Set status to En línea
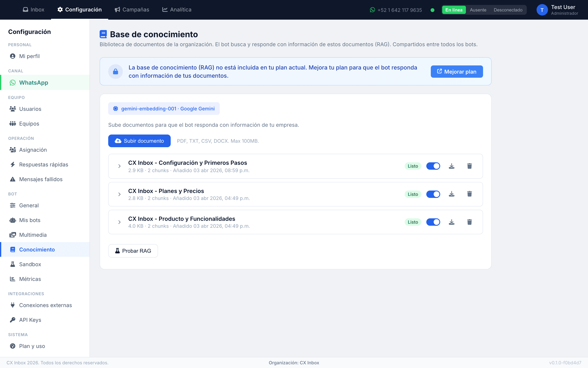Image resolution: width=588 pixels, height=368 pixels. tap(454, 10)
